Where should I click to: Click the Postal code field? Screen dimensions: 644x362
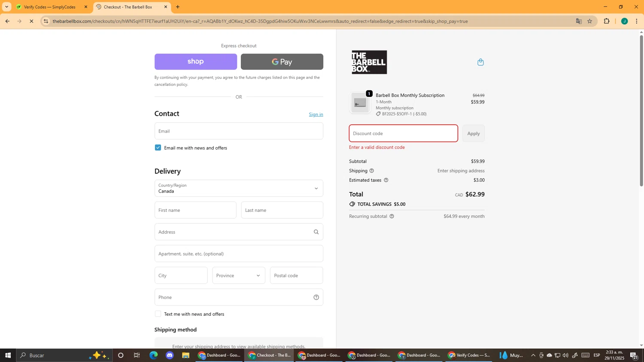[x=296, y=275]
